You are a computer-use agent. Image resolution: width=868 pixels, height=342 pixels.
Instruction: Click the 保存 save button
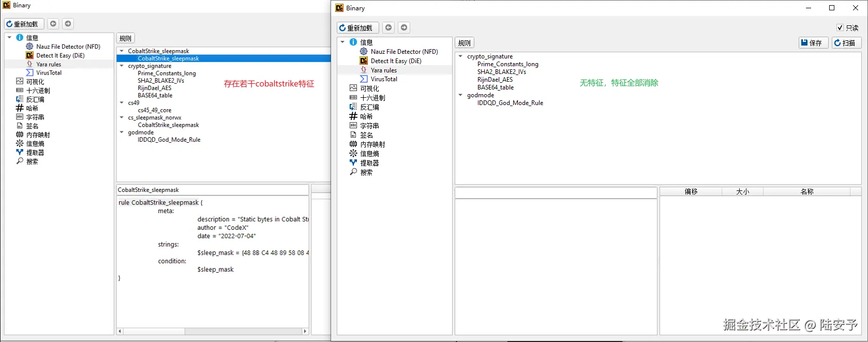coord(813,43)
